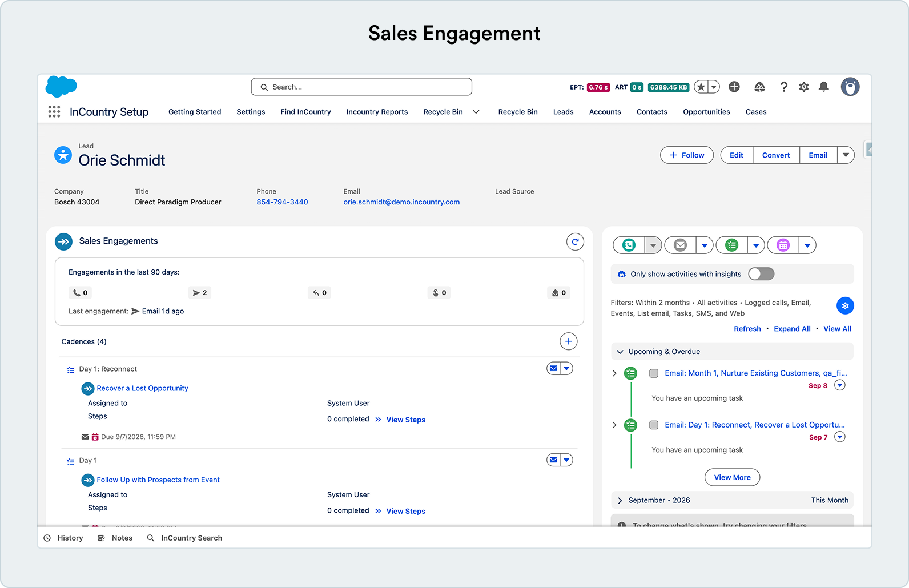Check the Email: Day 1 Reconnect task checkbox
909x588 pixels.
[x=654, y=425]
